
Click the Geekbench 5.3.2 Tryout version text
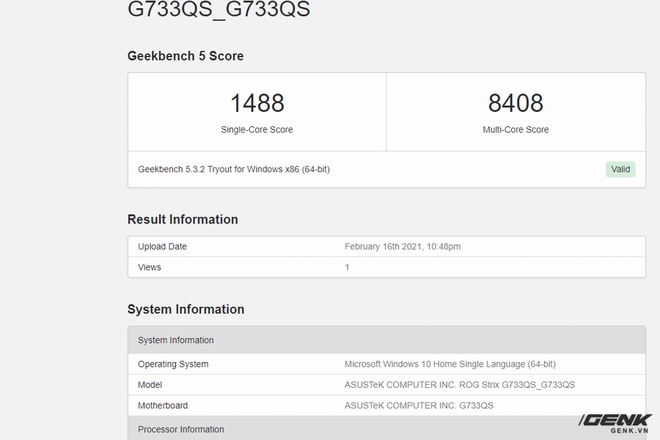[x=234, y=169]
